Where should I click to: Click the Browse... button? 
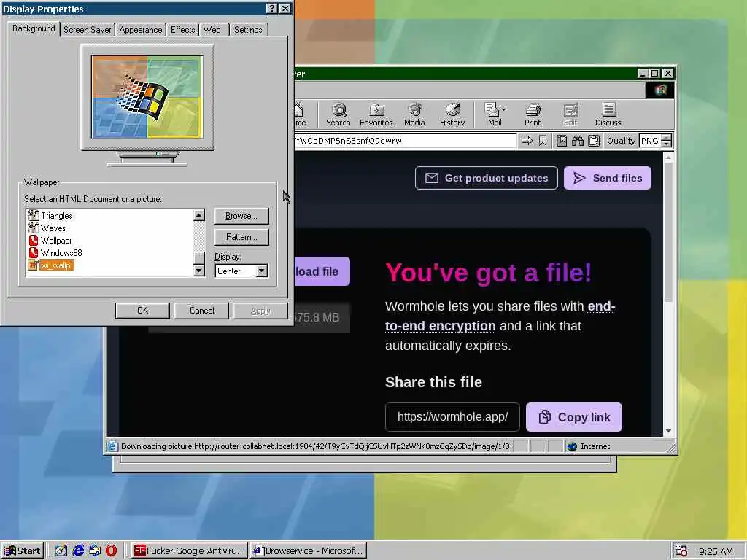(241, 216)
